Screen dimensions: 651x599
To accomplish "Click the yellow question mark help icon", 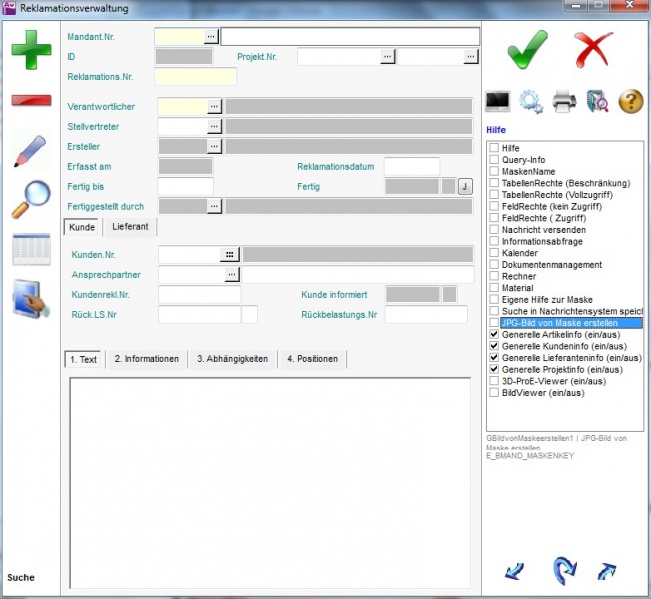I will (630, 101).
